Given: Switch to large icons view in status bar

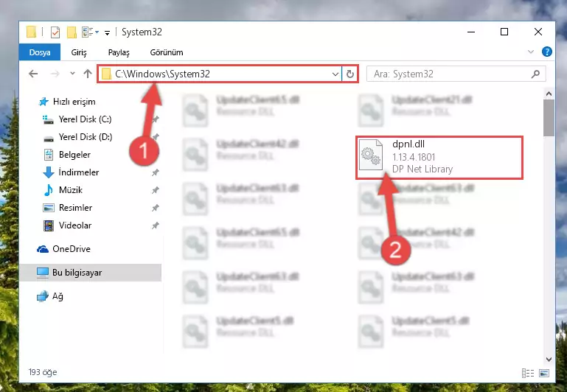Looking at the screenshot, I should (x=544, y=373).
